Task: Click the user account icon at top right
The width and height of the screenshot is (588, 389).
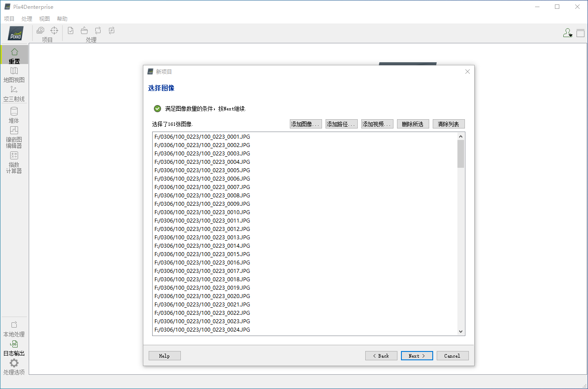Action: click(568, 33)
